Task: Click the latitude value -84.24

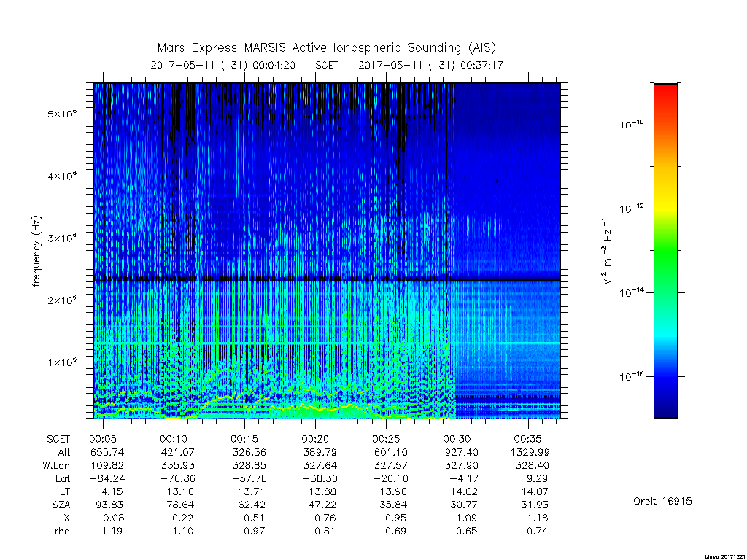Action: coord(108,478)
